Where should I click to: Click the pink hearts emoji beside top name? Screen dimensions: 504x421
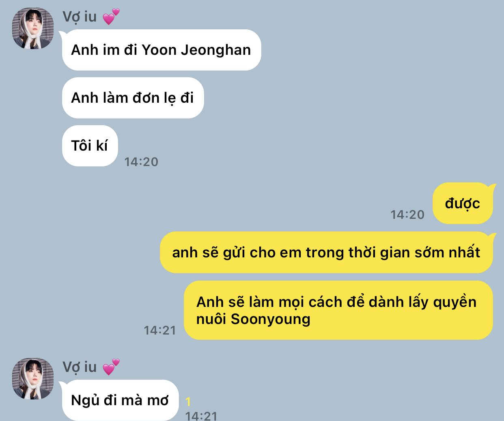tap(111, 17)
